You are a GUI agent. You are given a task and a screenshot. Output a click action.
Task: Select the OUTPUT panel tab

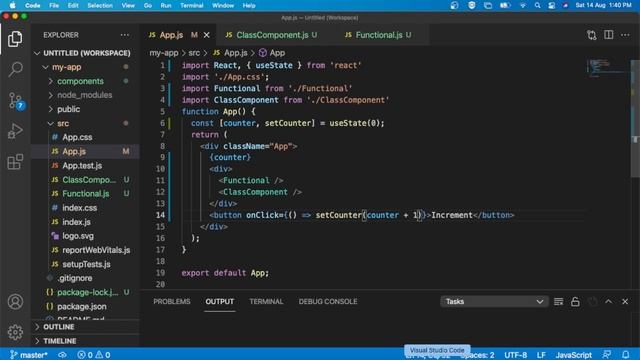tap(220, 302)
